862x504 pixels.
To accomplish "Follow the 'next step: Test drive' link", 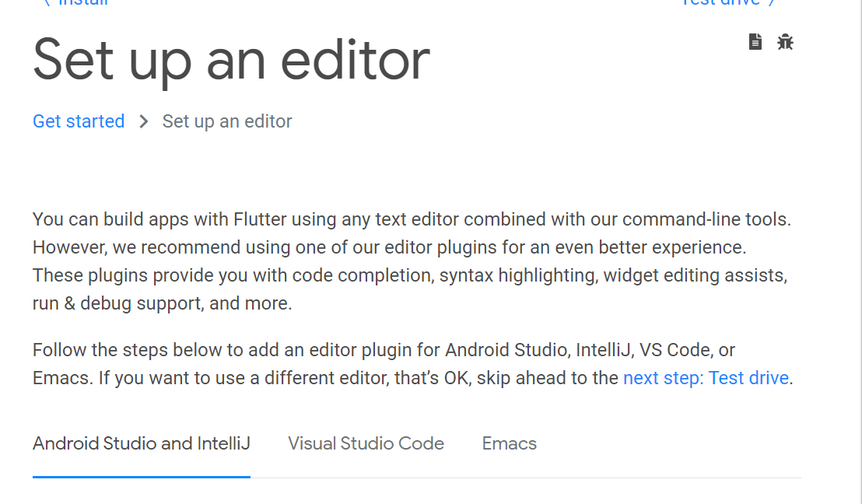I will coord(706,378).
